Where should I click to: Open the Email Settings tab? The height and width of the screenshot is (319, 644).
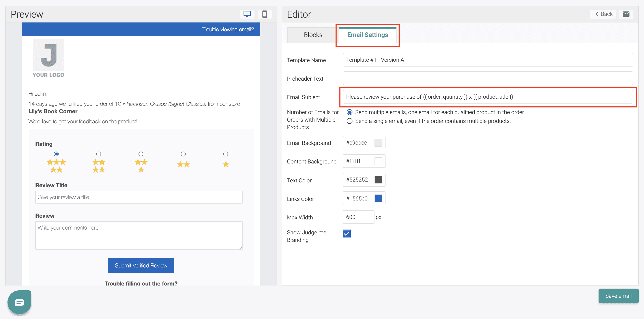[367, 35]
